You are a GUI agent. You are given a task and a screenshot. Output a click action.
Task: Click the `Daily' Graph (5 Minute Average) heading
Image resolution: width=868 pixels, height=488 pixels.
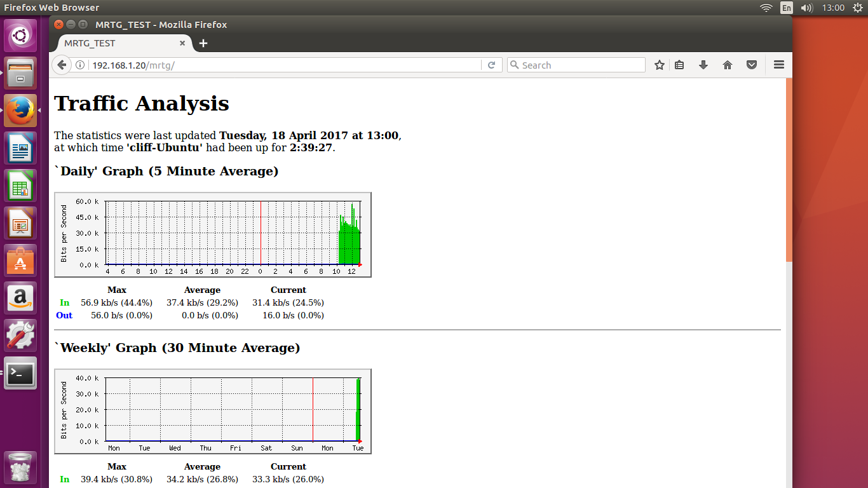point(166,172)
